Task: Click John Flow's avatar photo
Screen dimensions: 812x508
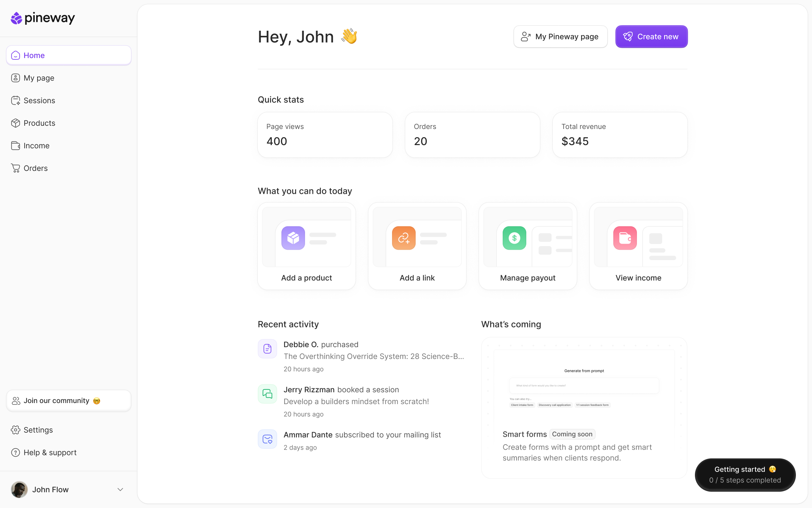Action: pos(19,489)
